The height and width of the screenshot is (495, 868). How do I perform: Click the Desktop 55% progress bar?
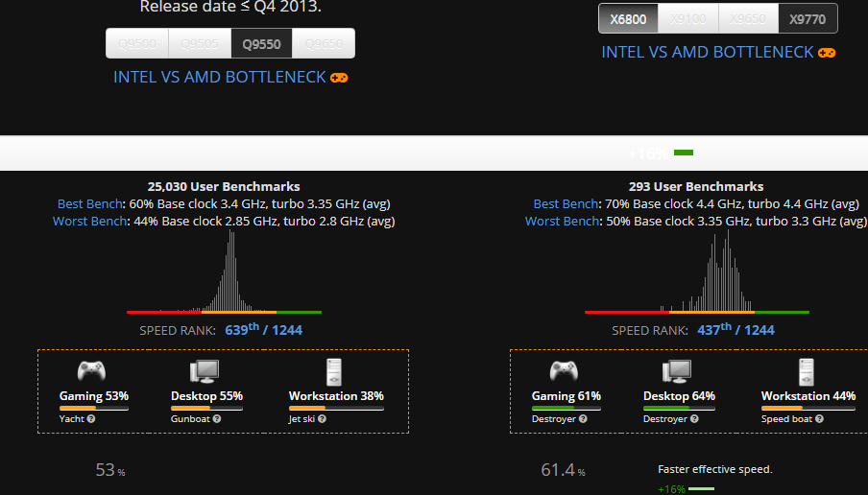click(207, 408)
